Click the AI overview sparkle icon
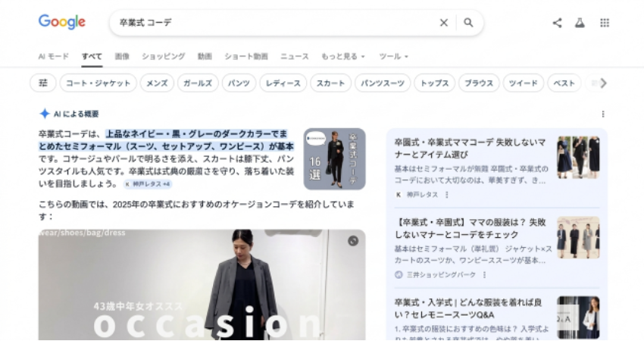Screen dimensions: 644x341 coord(45,114)
